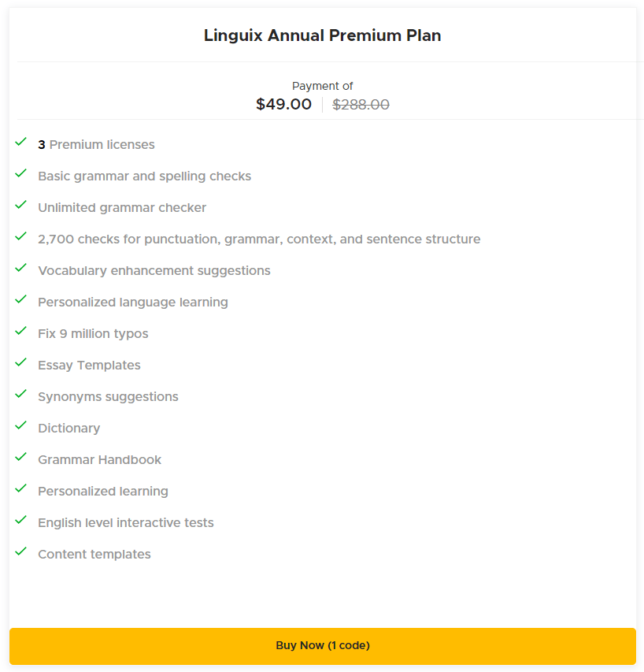The width and height of the screenshot is (644, 672).
Task: Click the Linguix Annual Premium Plan title
Action: click(322, 35)
